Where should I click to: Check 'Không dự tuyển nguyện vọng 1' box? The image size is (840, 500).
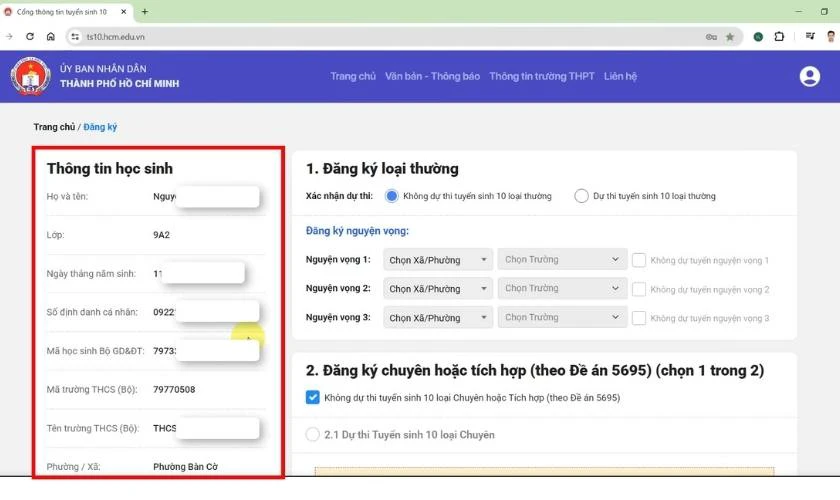638,260
